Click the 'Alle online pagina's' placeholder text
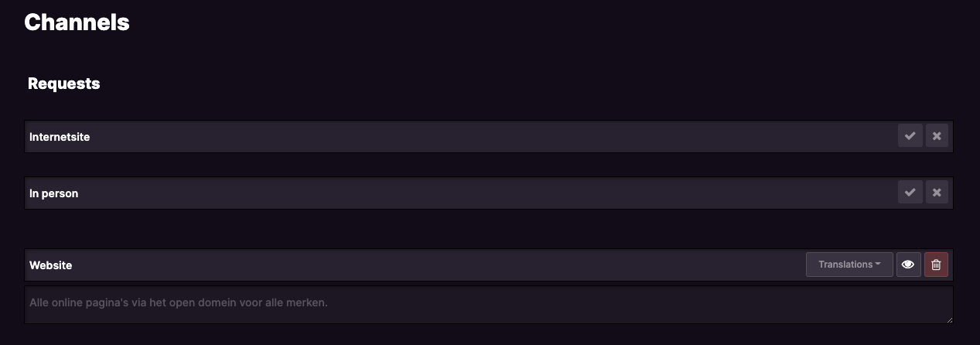 tap(179, 302)
